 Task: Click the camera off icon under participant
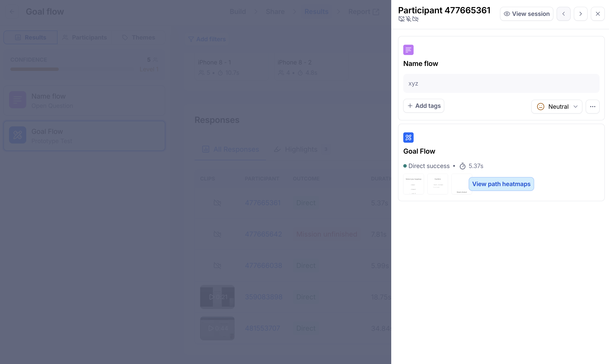(415, 19)
